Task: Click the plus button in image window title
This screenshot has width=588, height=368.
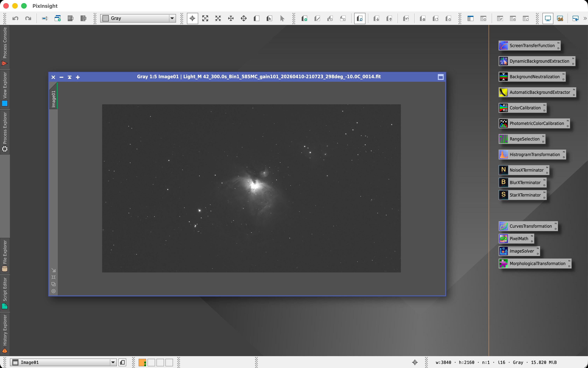Action: 78,77
